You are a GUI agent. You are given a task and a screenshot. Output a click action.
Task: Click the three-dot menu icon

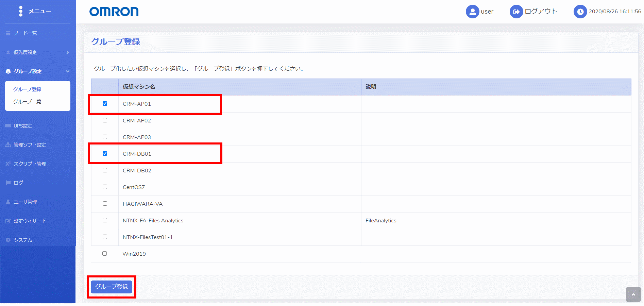21,11
